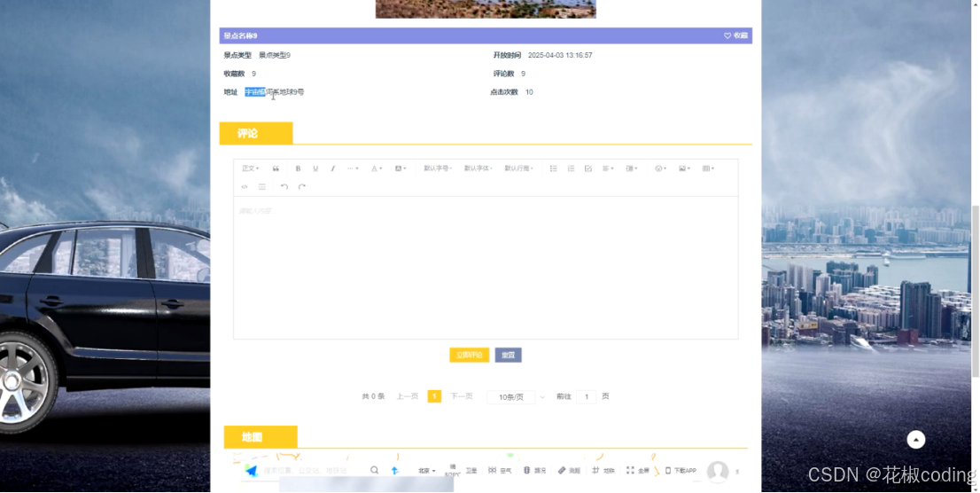Switch map to 卫星 satellite view
This screenshot has width=980, height=493.
[471, 471]
